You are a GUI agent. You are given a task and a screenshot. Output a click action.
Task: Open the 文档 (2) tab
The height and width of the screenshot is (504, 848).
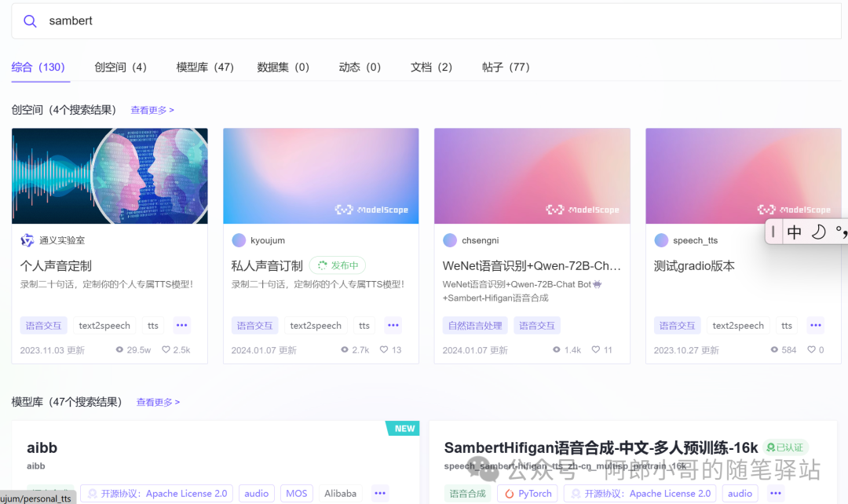pos(431,67)
